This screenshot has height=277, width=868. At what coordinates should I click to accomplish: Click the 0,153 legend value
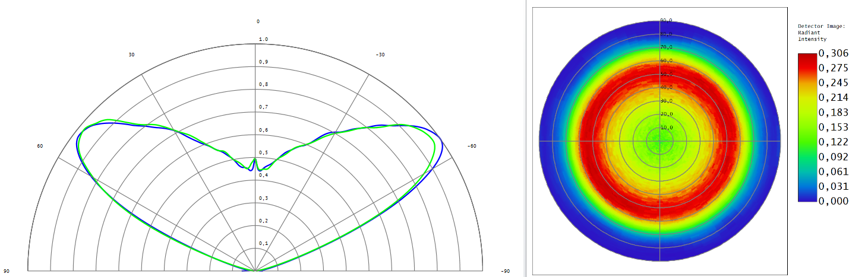834,128
